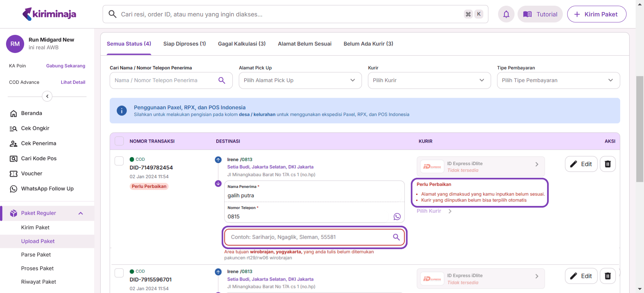The width and height of the screenshot is (644, 293).
Task: Switch to Gagal Kalkulasi (3) tab
Action: click(241, 44)
